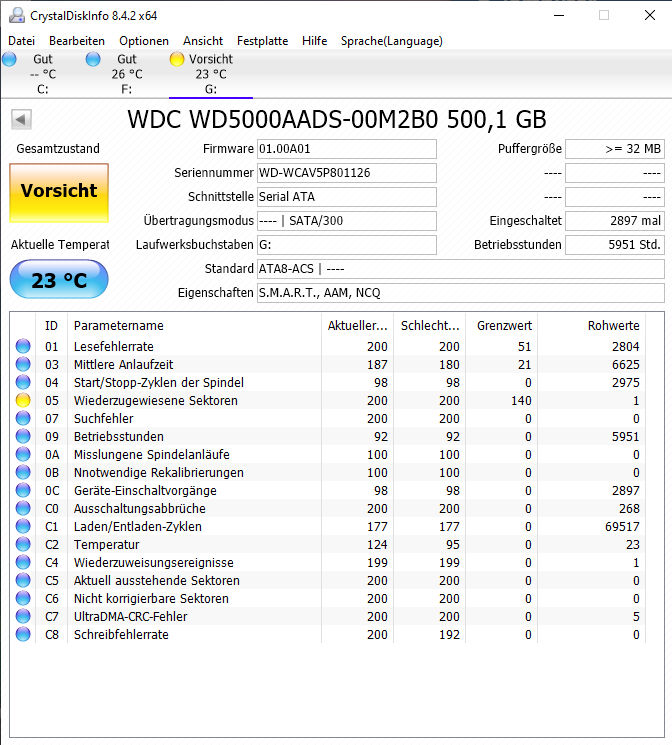This screenshot has height=745, width=672.
Task: Open the Optionen menu
Action: click(144, 41)
